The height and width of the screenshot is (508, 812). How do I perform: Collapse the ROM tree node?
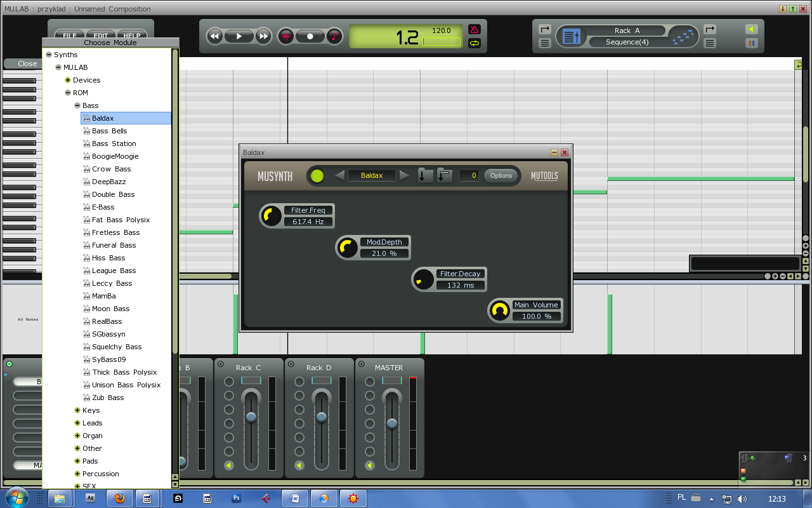[x=67, y=93]
